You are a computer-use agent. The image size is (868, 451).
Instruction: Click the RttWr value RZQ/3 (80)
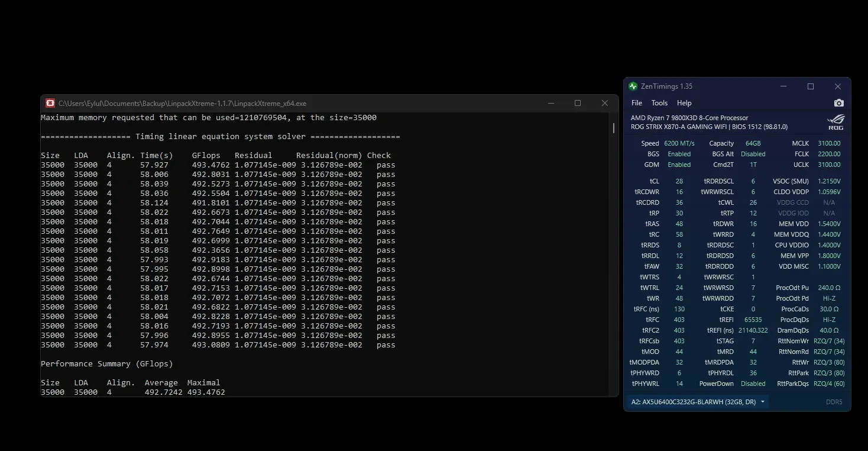click(829, 362)
